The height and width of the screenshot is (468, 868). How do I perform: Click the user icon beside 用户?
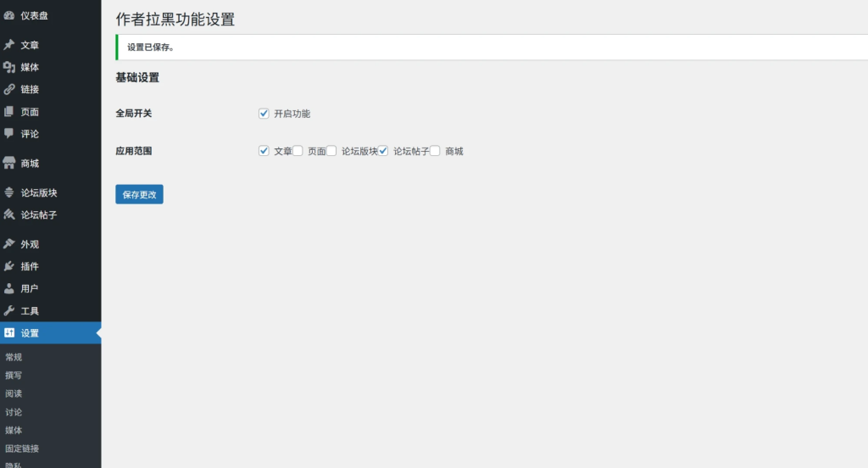click(x=8, y=288)
